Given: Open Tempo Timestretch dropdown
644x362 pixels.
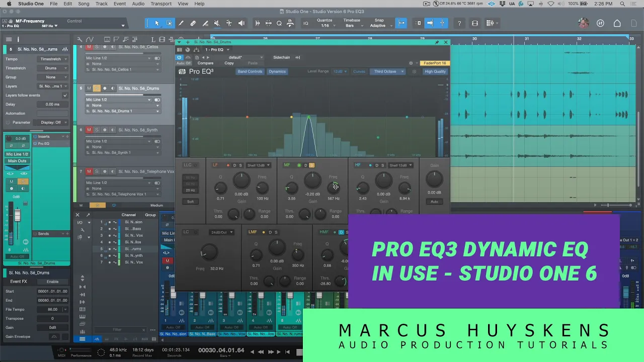Looking at the screenshot, I should click(53, 59).
